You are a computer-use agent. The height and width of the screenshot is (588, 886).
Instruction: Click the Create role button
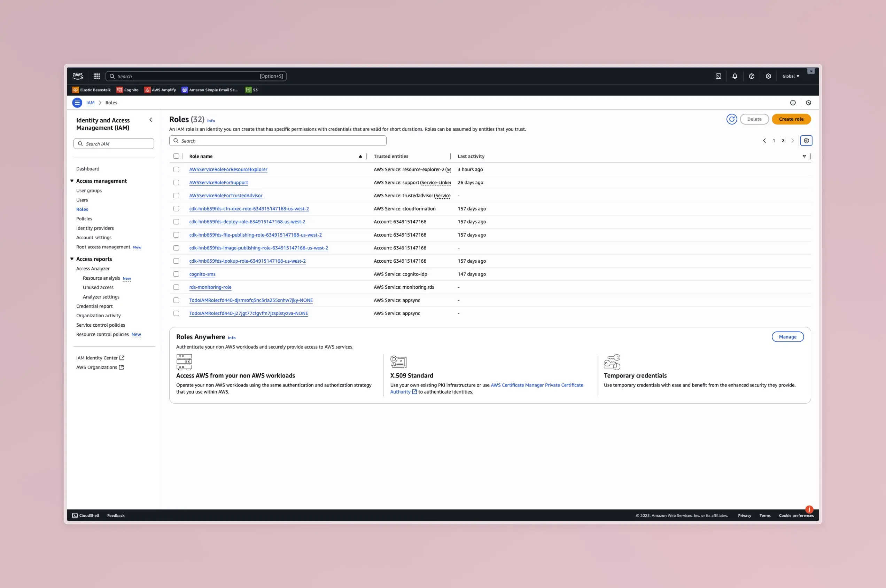click(x=791, y=119)
